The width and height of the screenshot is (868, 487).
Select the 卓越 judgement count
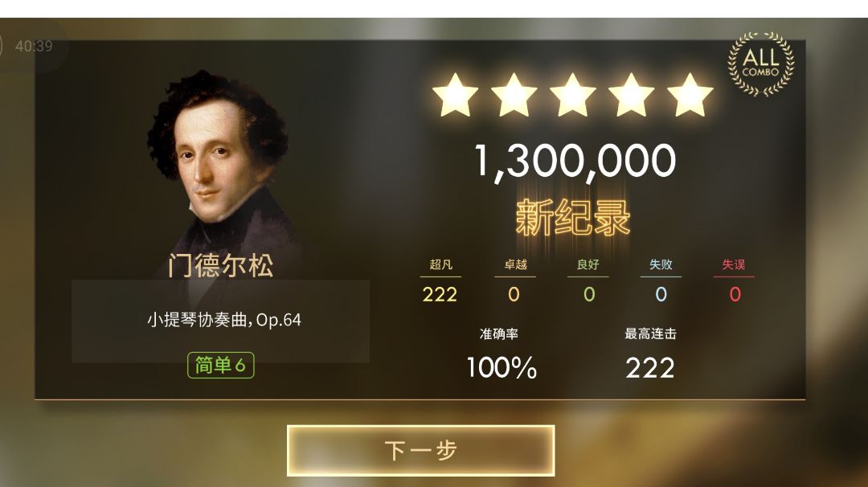(x=514, y=294)
